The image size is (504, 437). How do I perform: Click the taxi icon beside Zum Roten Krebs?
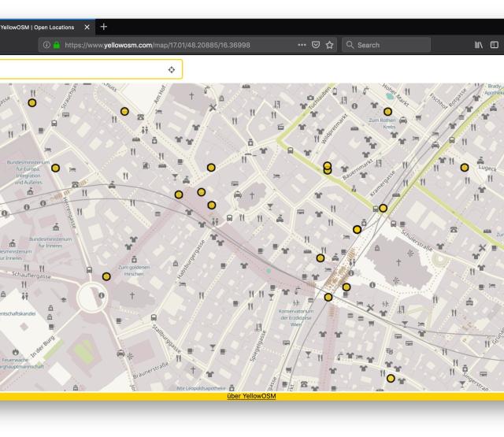(x=403, y=120)
